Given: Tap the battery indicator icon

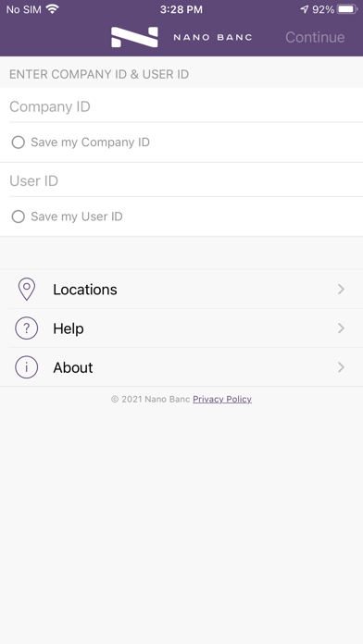Looking at the screenshot, I should (x=347, y=9).
